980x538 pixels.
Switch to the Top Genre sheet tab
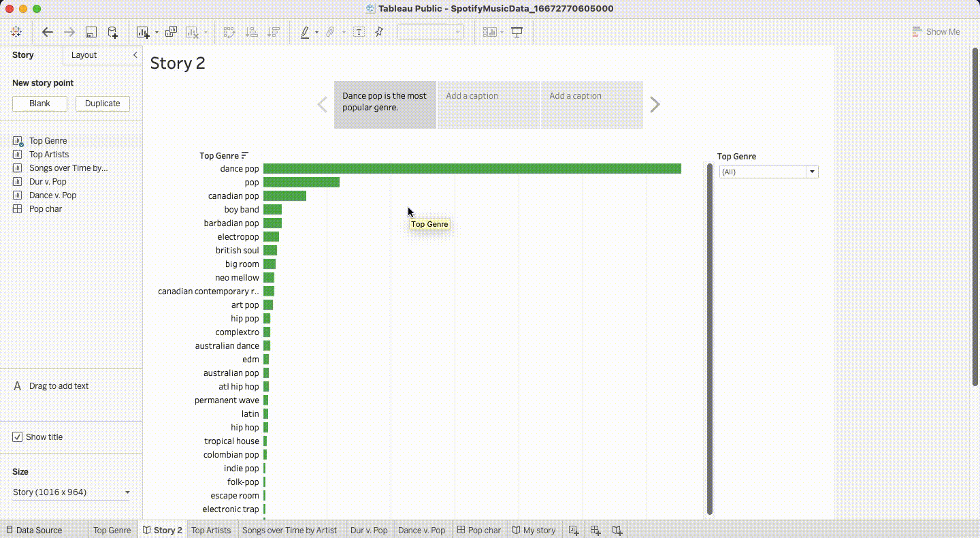click(x=112, y=531)
